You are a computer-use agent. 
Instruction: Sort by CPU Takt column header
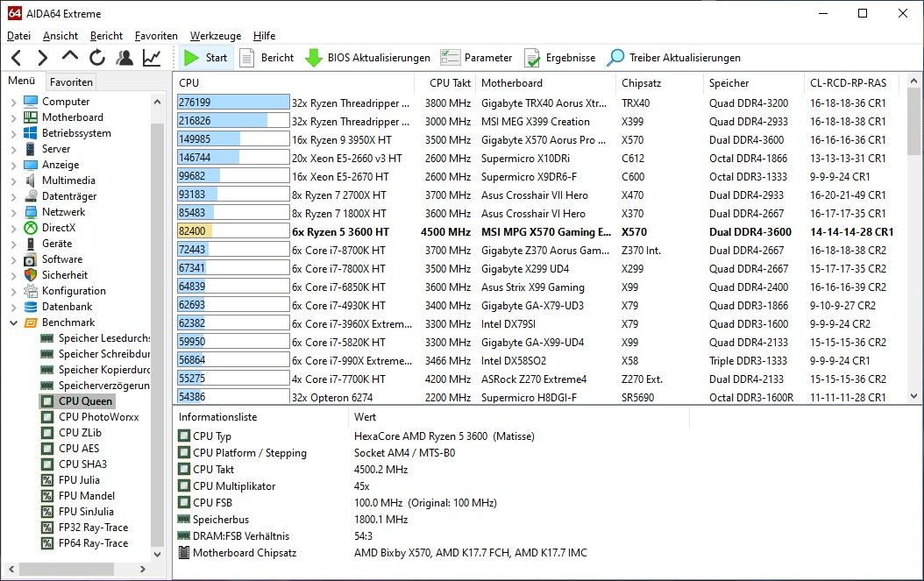(x=444, y=83)
